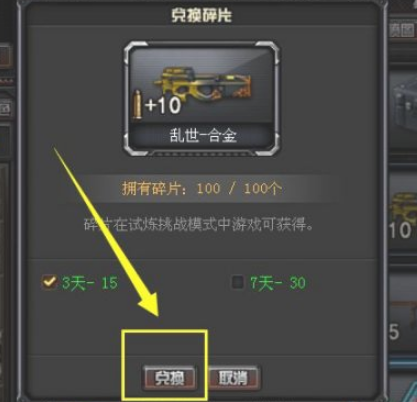Enable the 7天- 30 checkbox
Screen dimensions: 417x402
[x=237, y=282]
